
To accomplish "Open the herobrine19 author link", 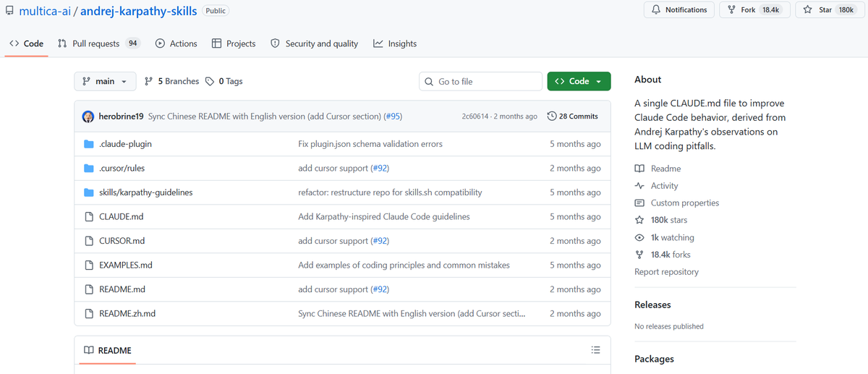I will tap(122, 116).
